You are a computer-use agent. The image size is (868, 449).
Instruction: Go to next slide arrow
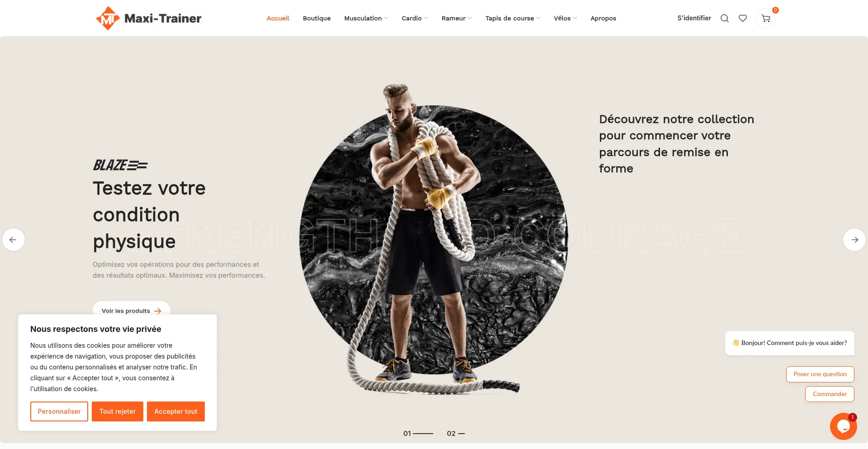coord(854,240)
